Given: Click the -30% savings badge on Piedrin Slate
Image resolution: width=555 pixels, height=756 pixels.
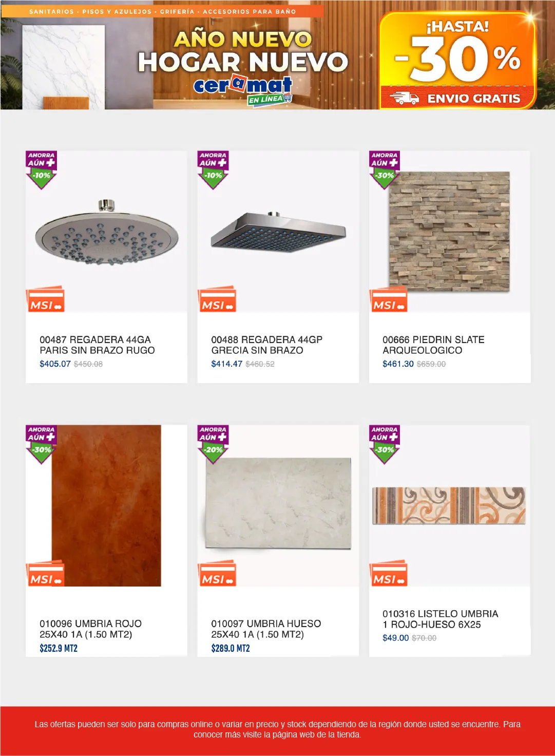Looking at the screenshot, I should pos(385,170).
